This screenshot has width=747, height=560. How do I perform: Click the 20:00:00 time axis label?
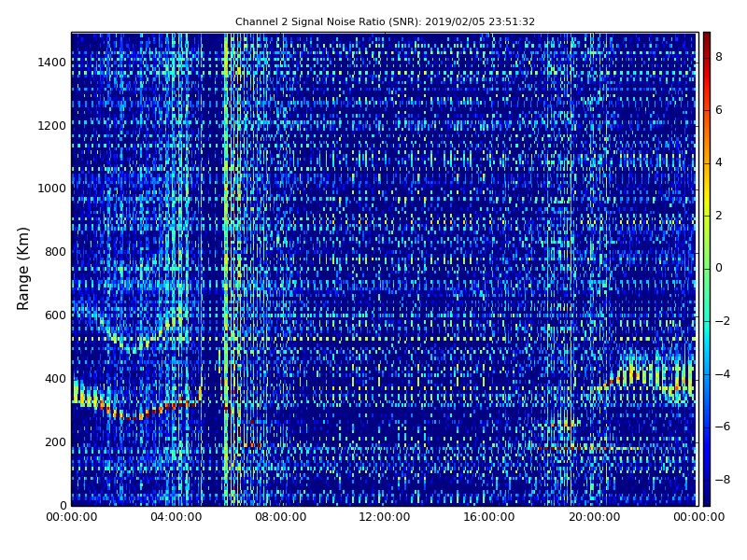coord(594,517)
